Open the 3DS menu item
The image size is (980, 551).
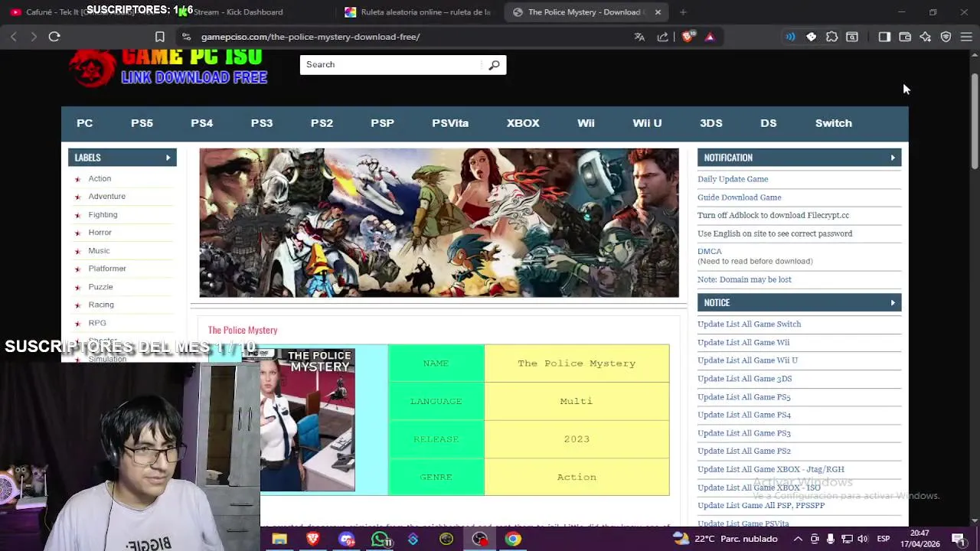[711, 123]
